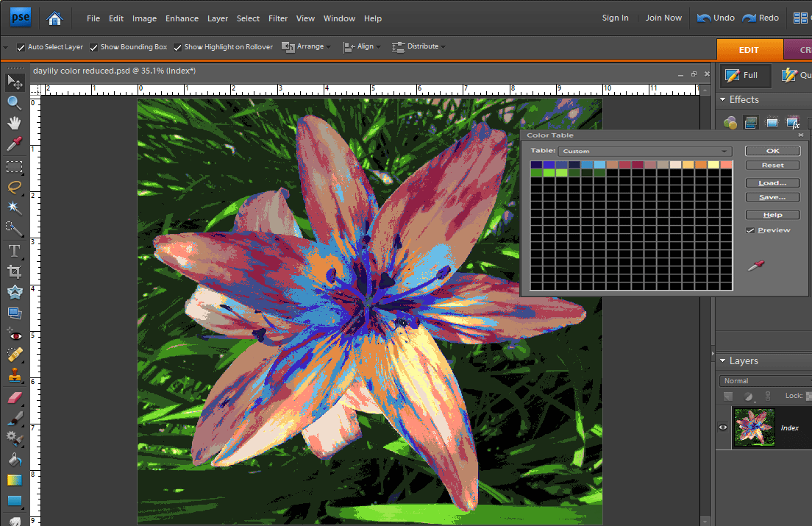Open the Table dropdown showing Custom

(644, 152)
